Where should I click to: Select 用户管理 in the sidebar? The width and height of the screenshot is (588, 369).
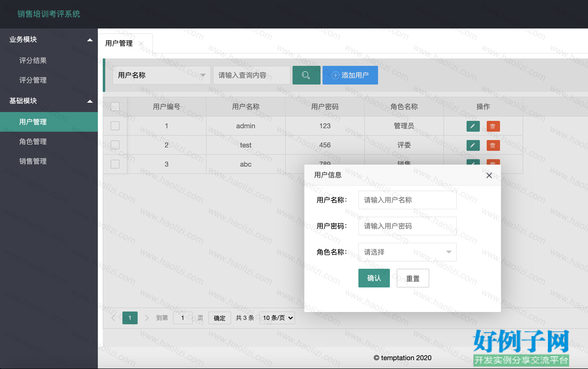coord(49,122)
